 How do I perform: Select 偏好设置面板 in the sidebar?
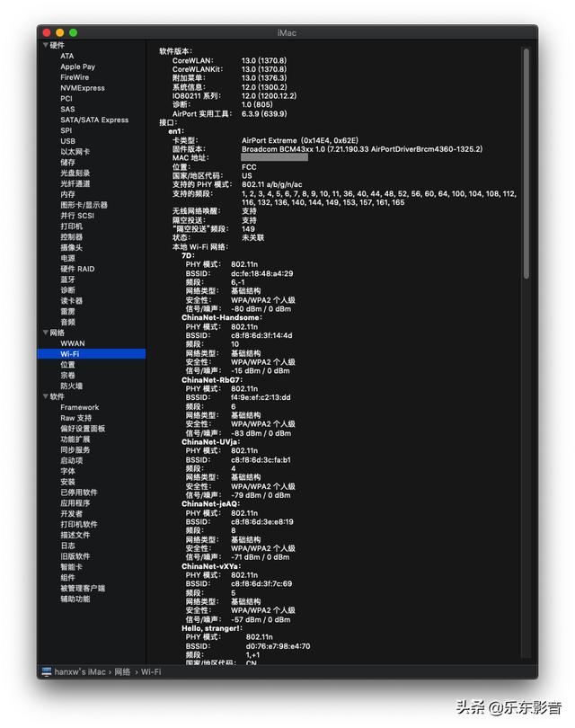(x=83, y=429)
